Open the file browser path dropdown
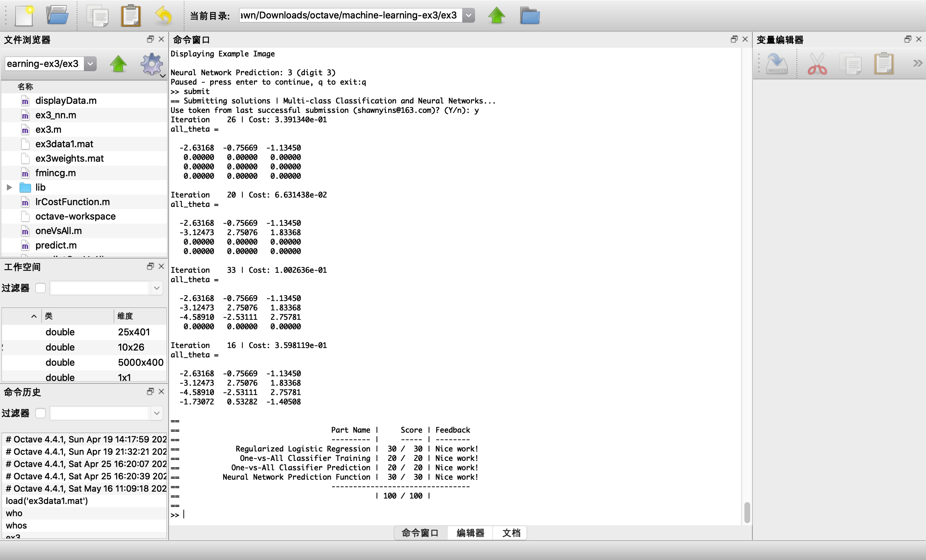Image resolution: width=926 pixels, height=560 pixels. (90, 64)
